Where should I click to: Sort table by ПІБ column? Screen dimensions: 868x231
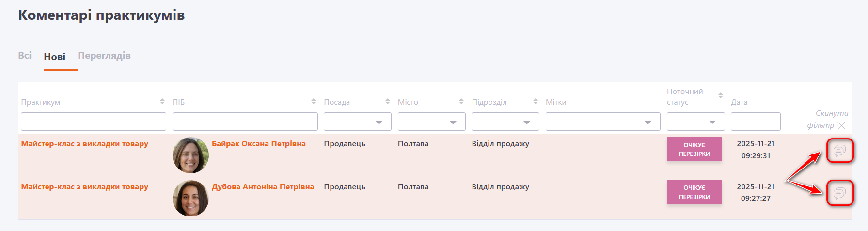[x=314, y=102]
